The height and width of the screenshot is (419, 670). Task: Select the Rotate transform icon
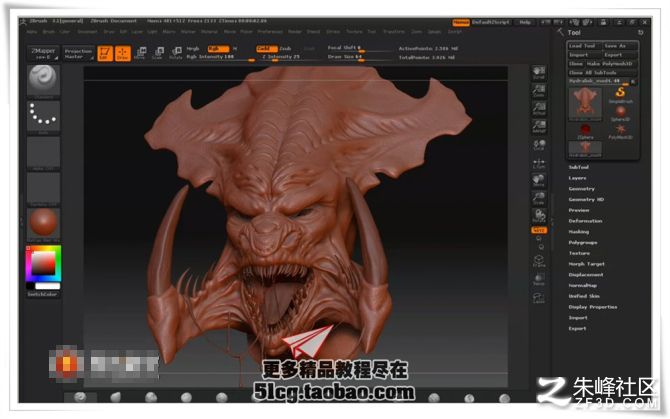click(x=176, y=53)
